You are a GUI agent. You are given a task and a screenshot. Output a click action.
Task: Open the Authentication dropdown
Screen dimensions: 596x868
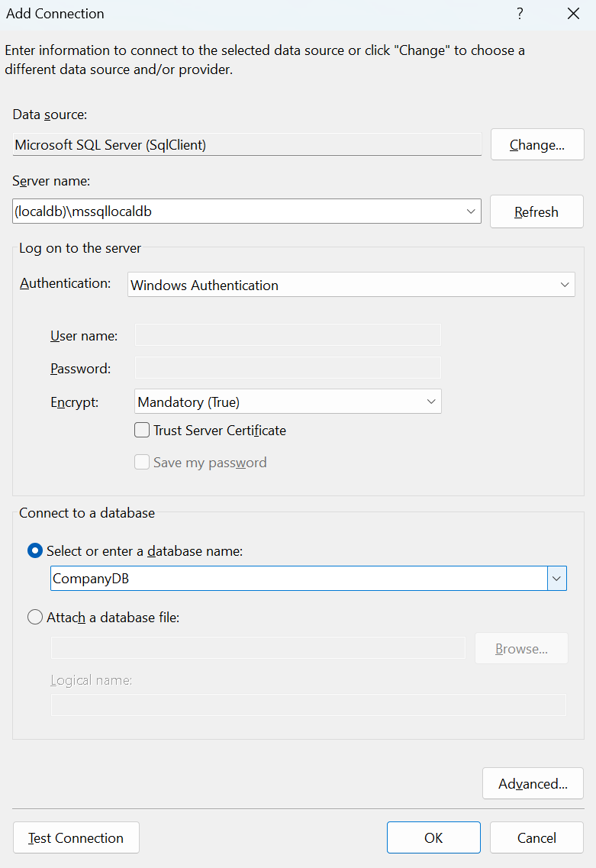351,285
